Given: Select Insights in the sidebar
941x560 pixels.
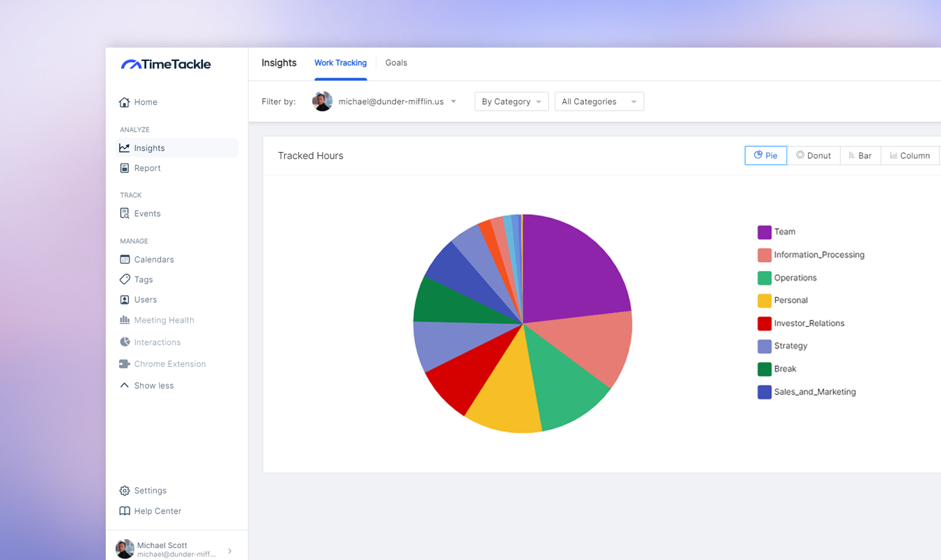Looking at the screenshot, I should coord(176,148).
